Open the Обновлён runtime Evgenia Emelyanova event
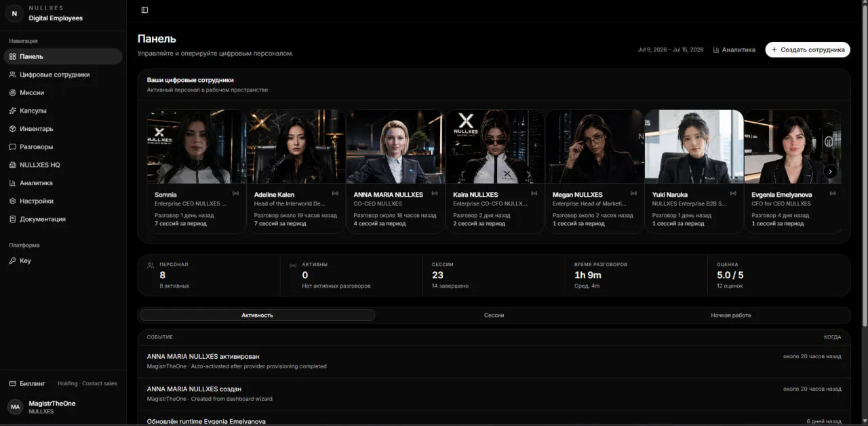The width and height of the screenshot is (868, 426). pos(494,419)
